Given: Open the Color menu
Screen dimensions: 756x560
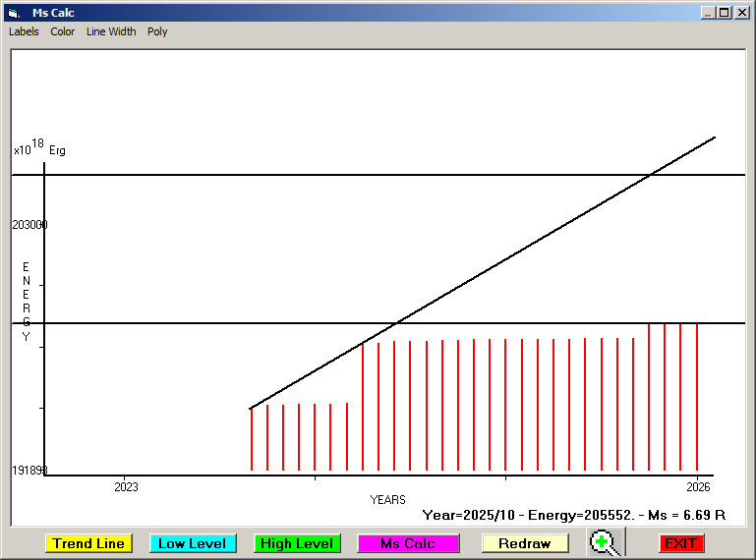Looking at the screenshot, I should click(63, 31).
